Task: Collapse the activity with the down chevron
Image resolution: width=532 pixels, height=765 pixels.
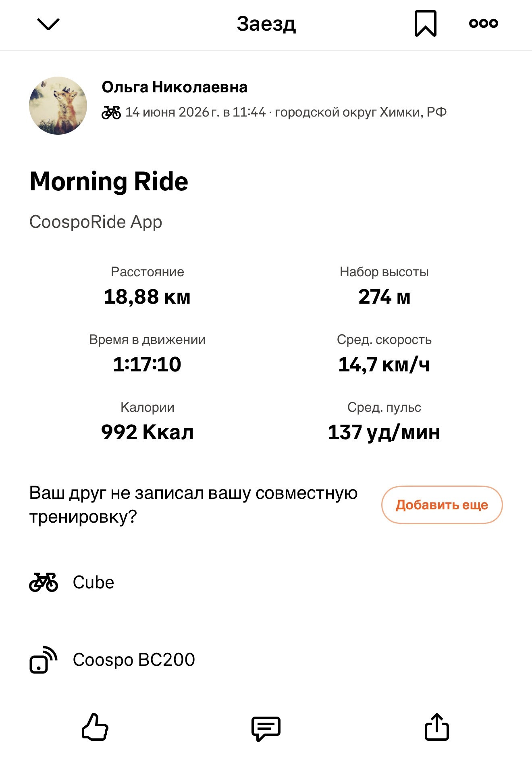Action: tap(48, 24)
